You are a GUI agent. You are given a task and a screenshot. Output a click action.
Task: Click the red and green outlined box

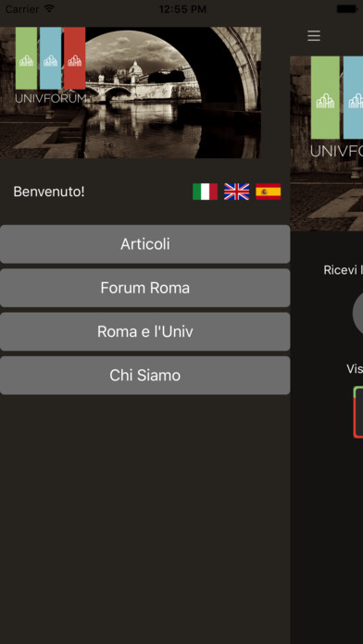[358, 412]
